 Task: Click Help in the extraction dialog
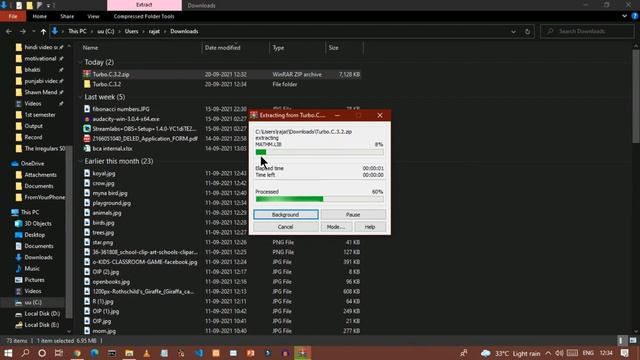370,227
